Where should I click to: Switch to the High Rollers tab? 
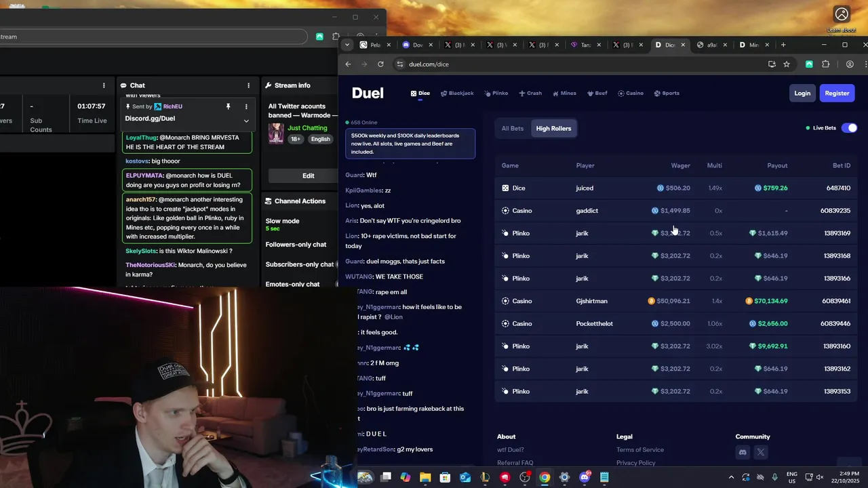tap(553, 128)
